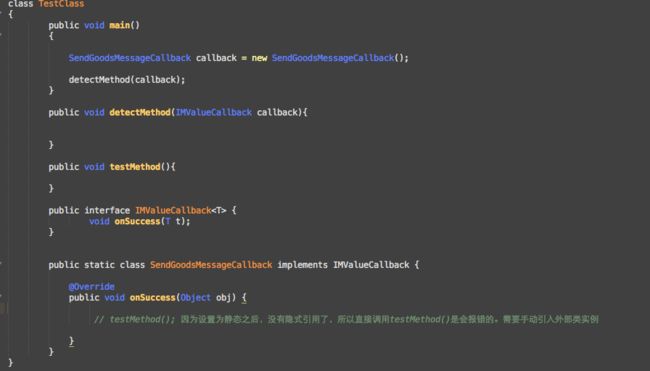Click the IMValueCallback parameter type in detectMethod
Screen dimensions: 650x371
pos(213,112)
